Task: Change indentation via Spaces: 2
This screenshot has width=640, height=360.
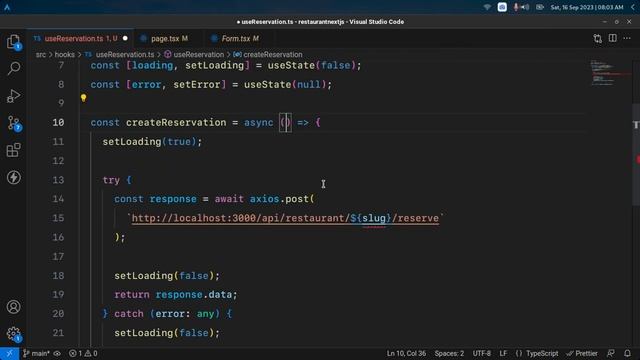Action: click(449, 353)
